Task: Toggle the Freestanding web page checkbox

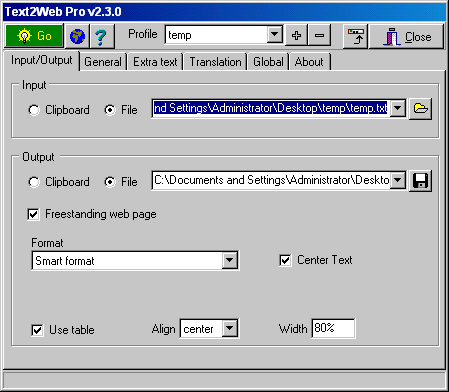Action: tap(33, 214)
